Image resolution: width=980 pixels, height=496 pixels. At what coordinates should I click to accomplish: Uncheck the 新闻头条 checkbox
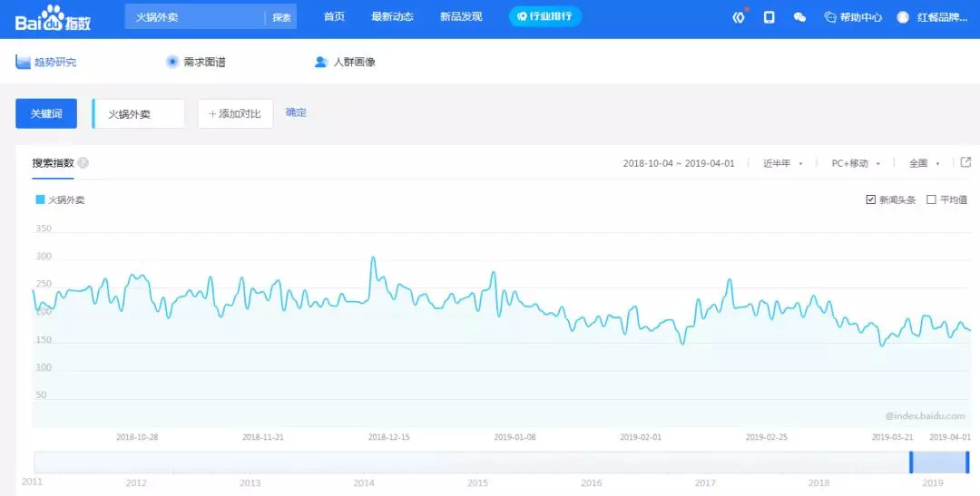870,199
